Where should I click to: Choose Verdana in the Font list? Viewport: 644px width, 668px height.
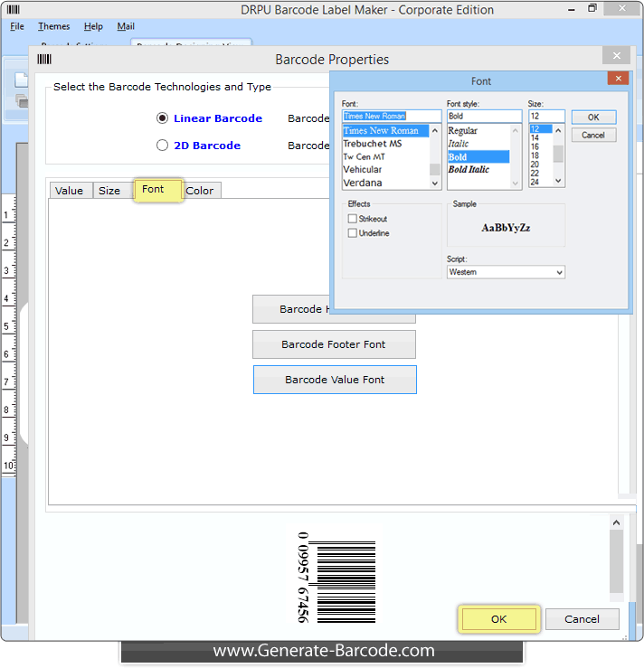click(x=363, y=183)
